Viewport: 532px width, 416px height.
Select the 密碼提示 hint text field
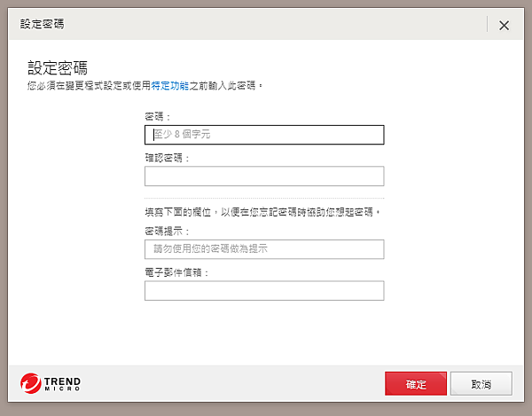[264, 249]
